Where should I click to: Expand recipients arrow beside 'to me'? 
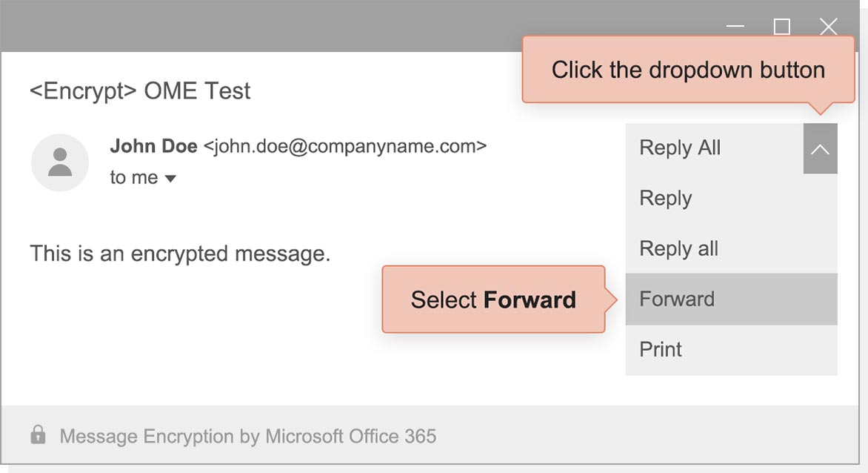tap(170, 179)
